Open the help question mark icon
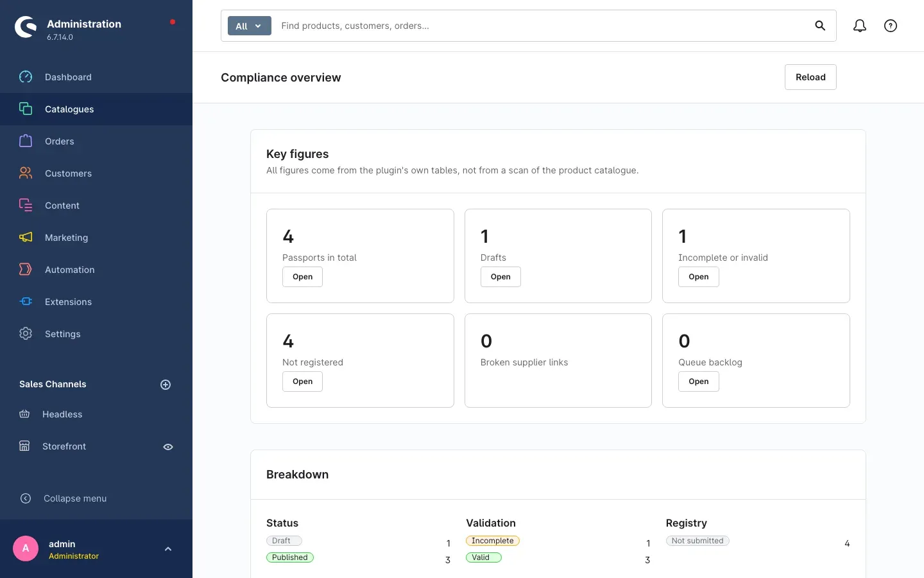 tap(891, 26)
